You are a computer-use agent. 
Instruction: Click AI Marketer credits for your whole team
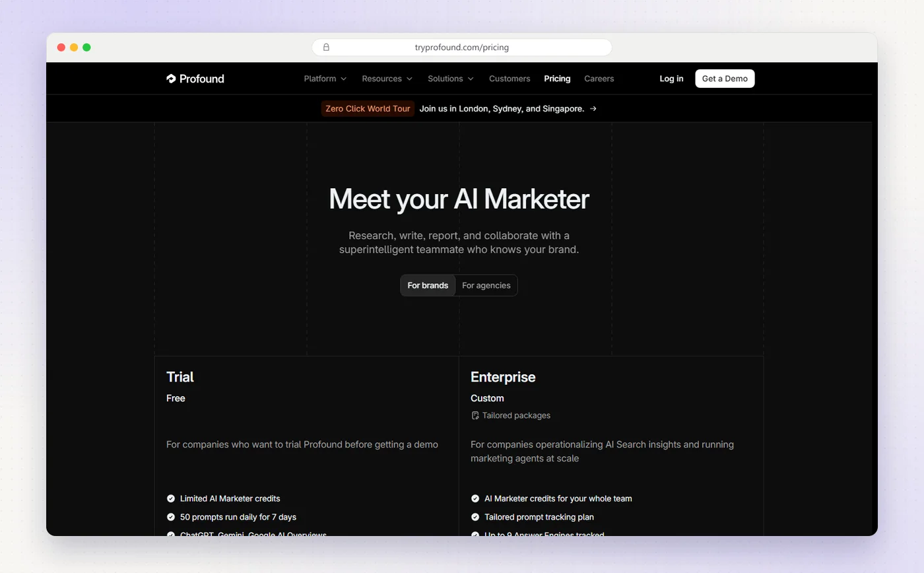pos(558,498)
